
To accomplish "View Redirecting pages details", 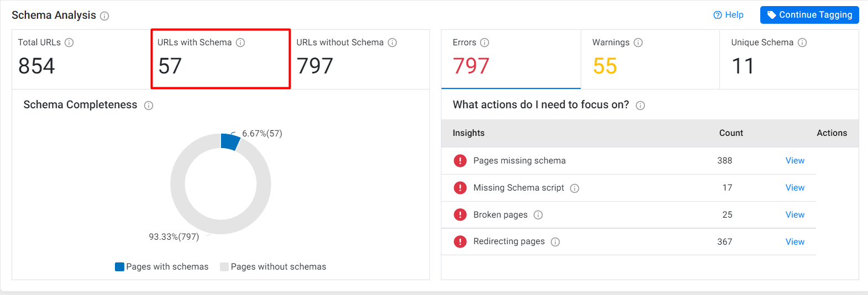I will point(795,242).
